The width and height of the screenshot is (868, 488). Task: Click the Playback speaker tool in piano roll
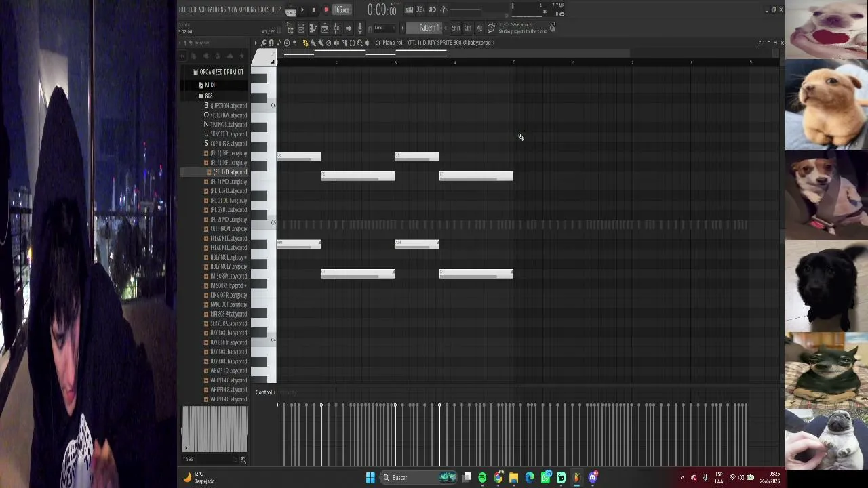tap(368, 43)
